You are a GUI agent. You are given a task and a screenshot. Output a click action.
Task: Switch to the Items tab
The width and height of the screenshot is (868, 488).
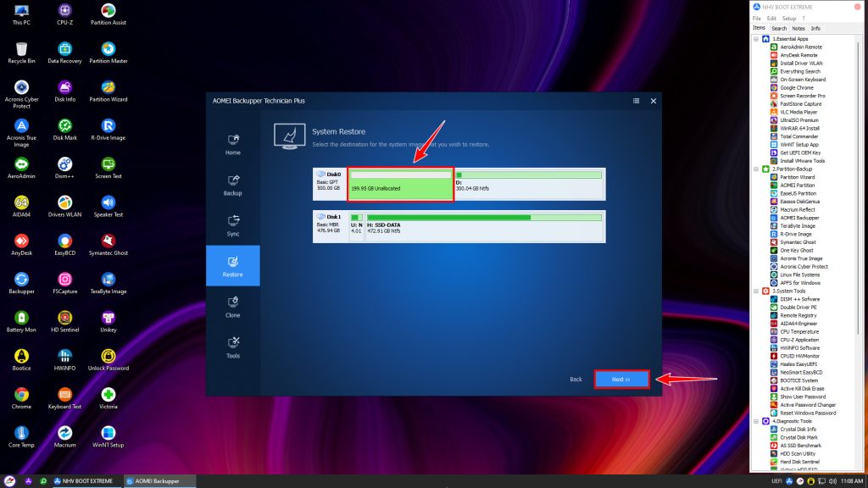759,28
